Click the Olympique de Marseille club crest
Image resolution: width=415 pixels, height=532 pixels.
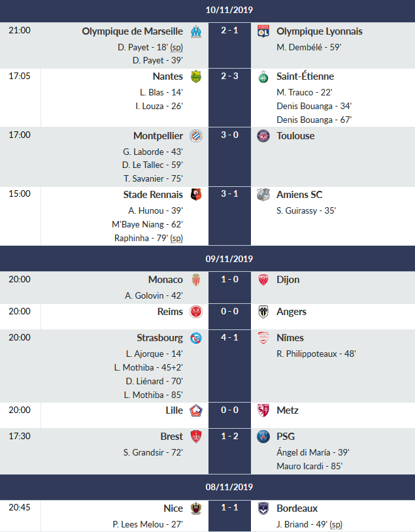pyautogui.click(x=195, y=31)
